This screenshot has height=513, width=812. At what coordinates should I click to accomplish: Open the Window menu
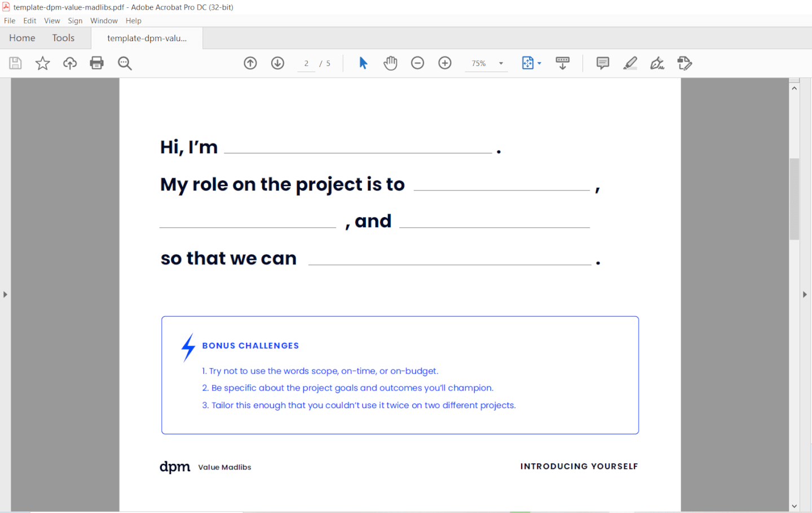point(104,21)
